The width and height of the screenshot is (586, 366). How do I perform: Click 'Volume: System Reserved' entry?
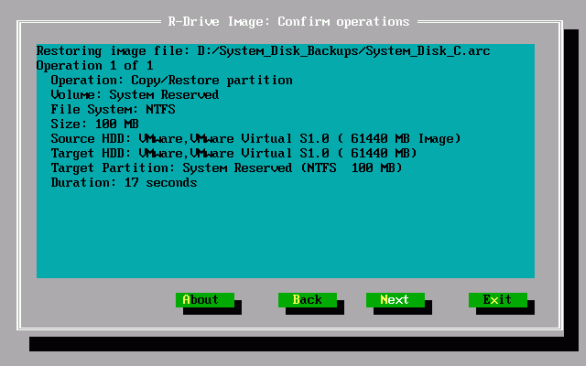tap(135, 95)
